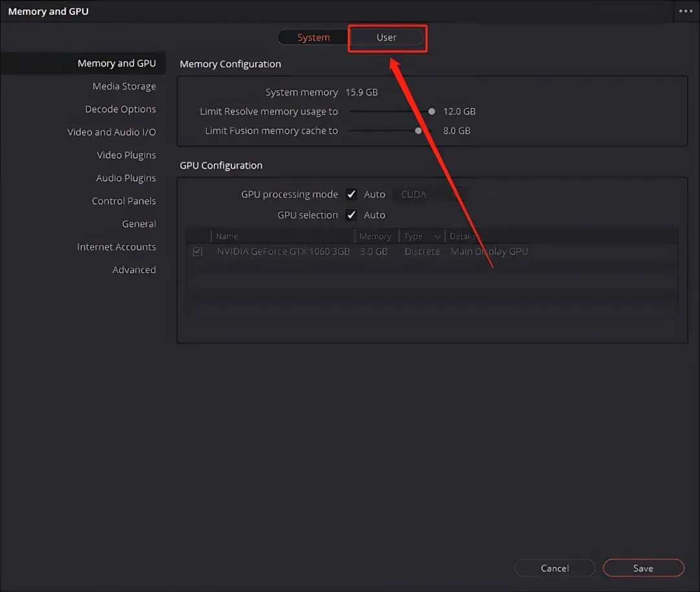Select NVIDIA GeForce GTX 1060 3GB row
This screenshot has height=592, width=700.
pos(432,252)
